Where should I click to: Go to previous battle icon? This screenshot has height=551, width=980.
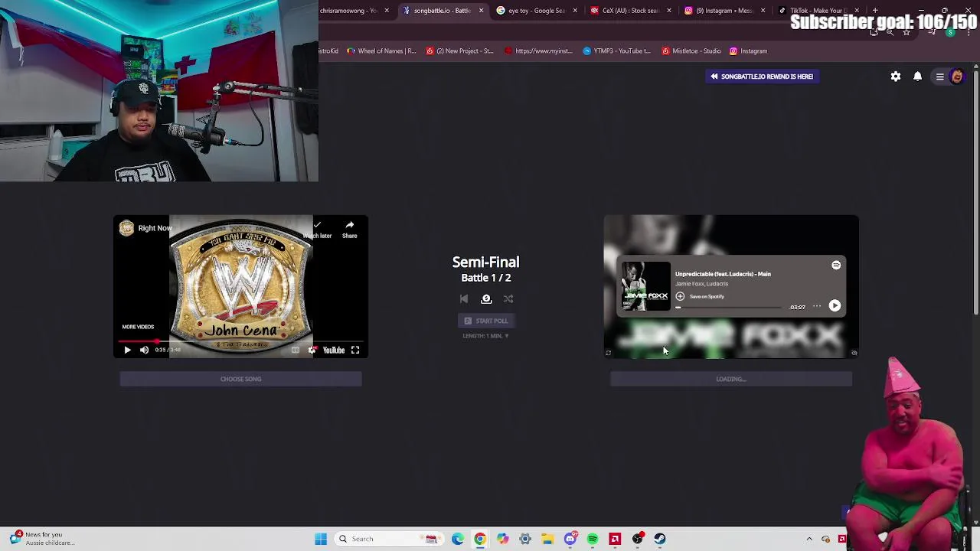(464, 299)
